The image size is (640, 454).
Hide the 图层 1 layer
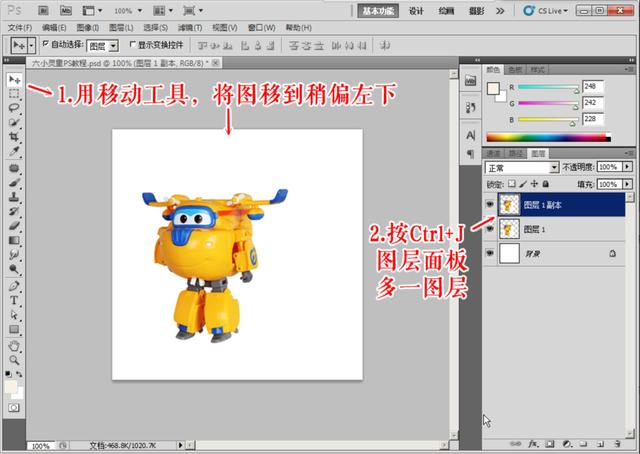tap(490, 229)
